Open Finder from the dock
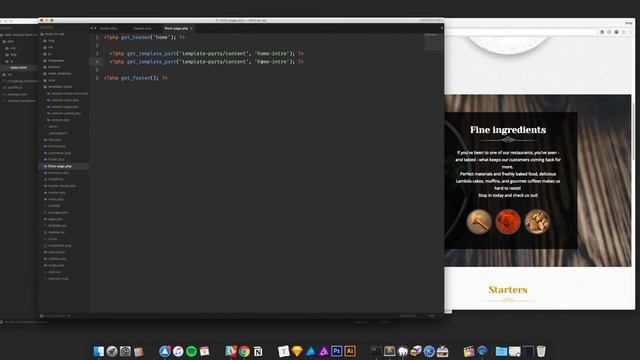Image resolution: width=640 pixels, height=360 pixels. 98,351
